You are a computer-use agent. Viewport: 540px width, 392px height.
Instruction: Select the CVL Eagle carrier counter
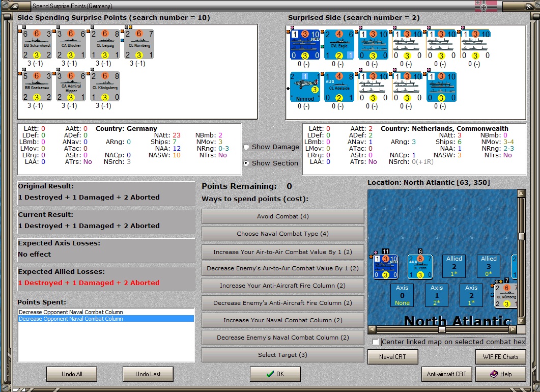[339, 45]
